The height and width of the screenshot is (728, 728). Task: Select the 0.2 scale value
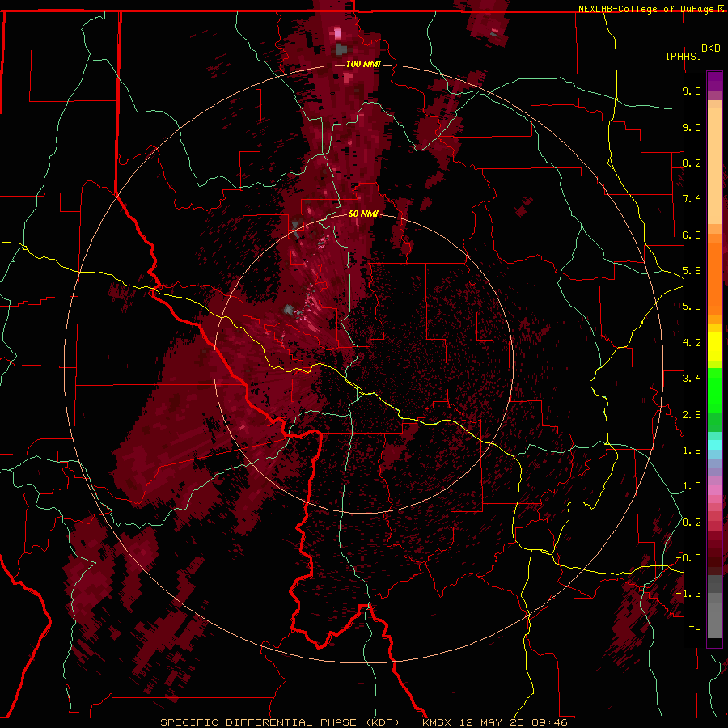click(x=692, y=523)
